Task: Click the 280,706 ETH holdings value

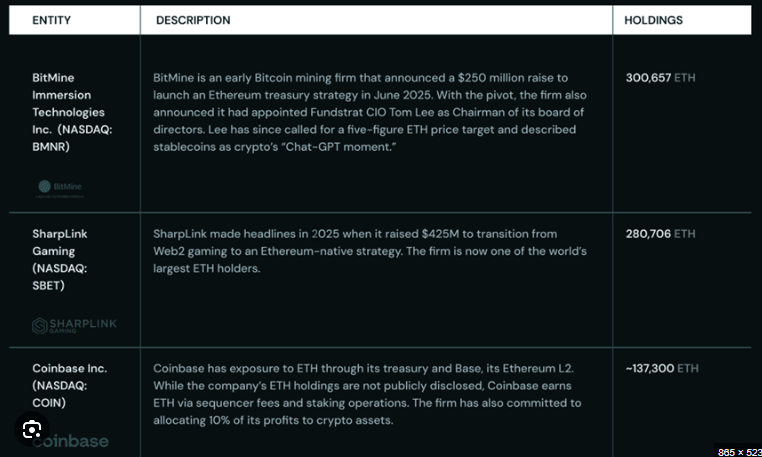Action: click(x=660, y=234)
